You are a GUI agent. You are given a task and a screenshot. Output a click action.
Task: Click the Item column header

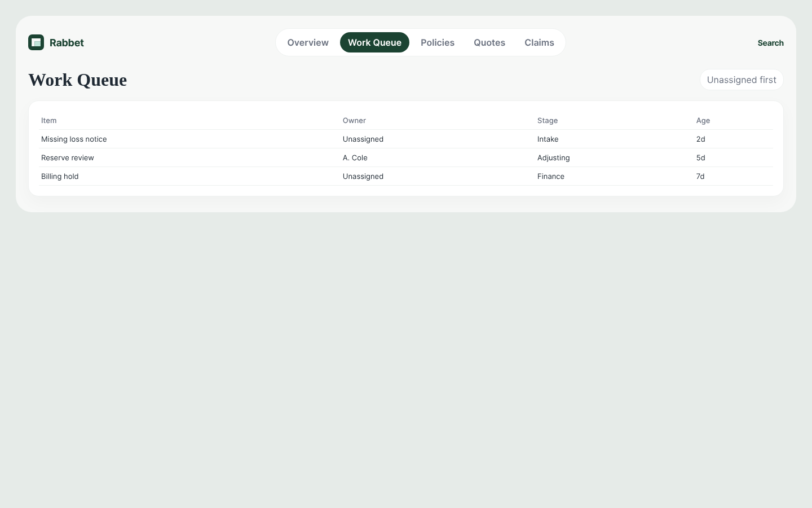pyautogui.click(x=48, y=120)
